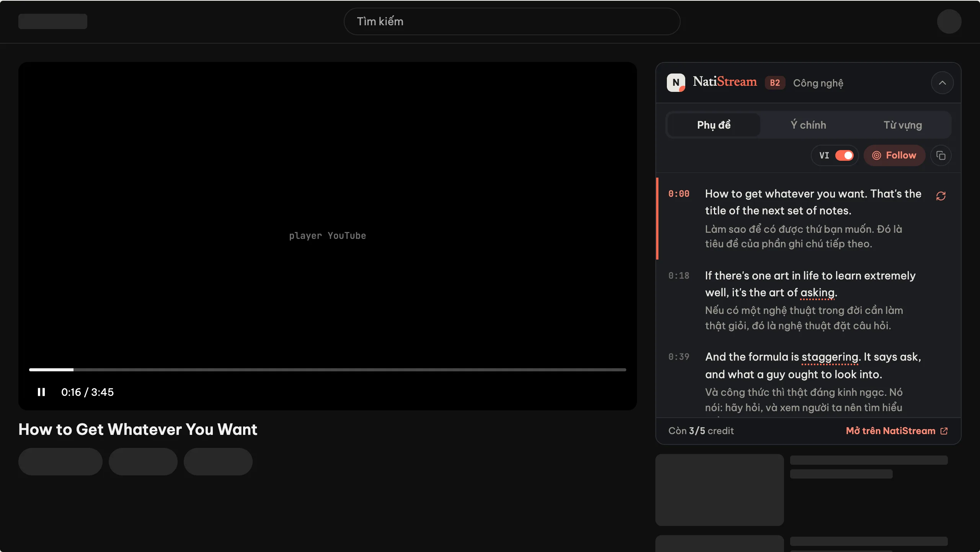The height and width of the screenshot is (552, 980).
Task: Click the "Còn 3/5 credit" text
Action: coord(701,431)
